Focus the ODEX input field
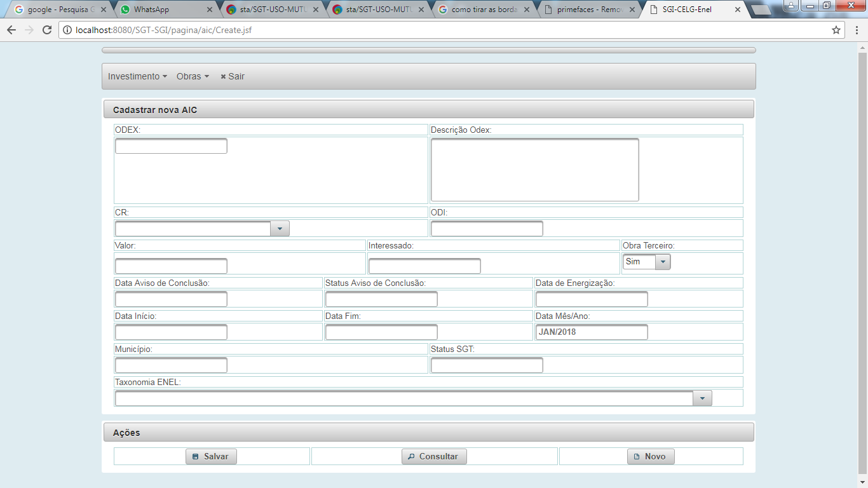The width and height of the screenshot is (868, 488). 171,146
